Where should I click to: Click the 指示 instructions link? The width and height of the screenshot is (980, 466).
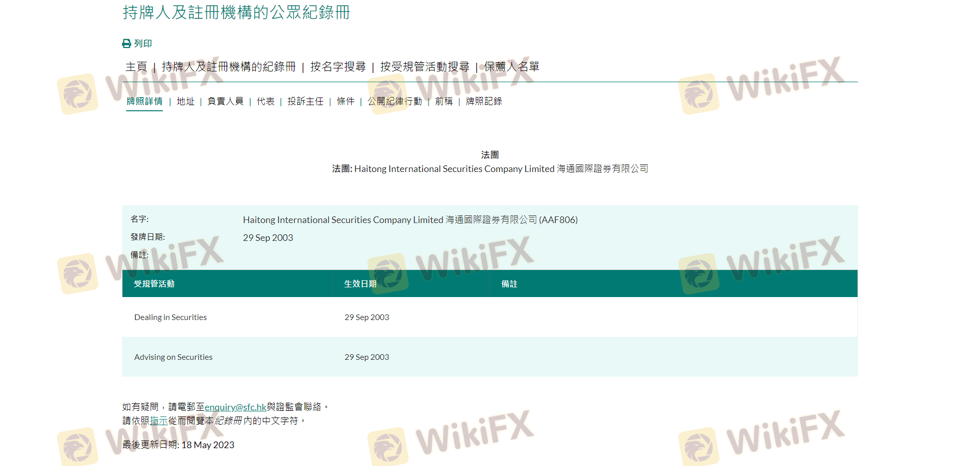pos(159,421)
